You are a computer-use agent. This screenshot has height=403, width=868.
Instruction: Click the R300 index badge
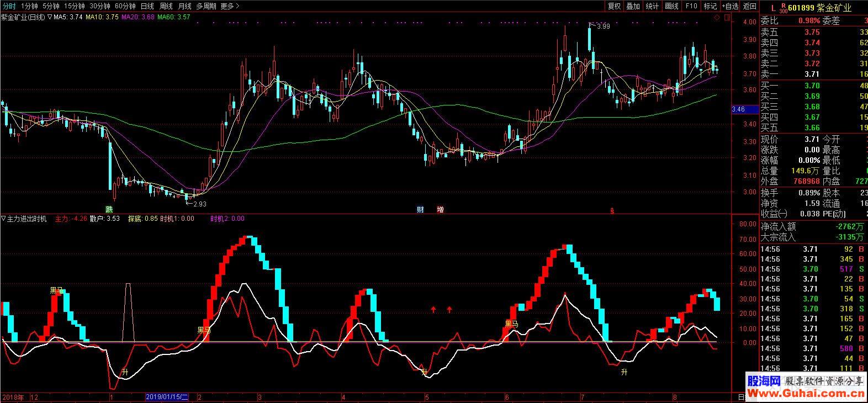pyautogui.click(x=783, y=8)
